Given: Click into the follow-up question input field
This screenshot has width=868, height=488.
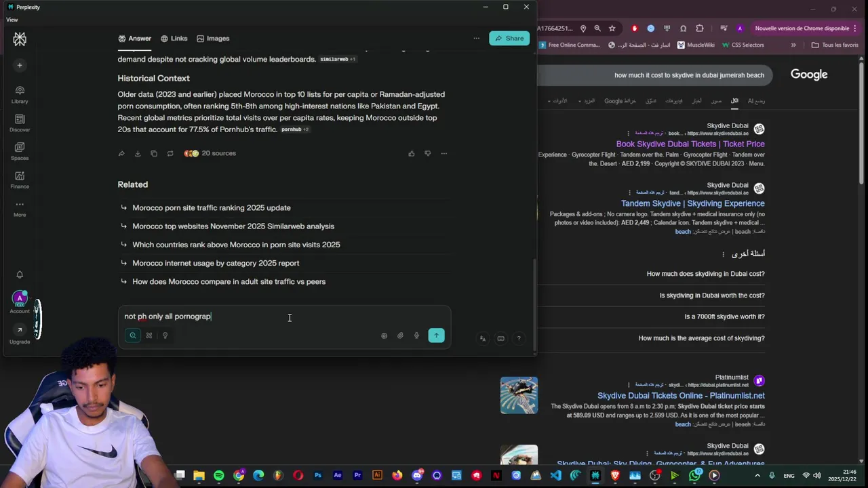Looking at the screenshot, I should (x=284, y=317).
